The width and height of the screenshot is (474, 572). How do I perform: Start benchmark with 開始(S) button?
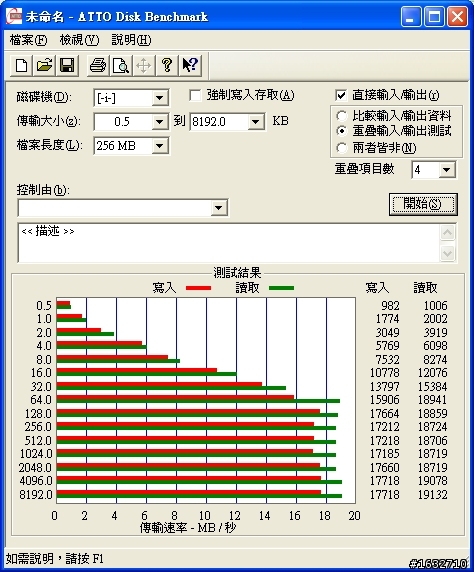click(423, 204)
